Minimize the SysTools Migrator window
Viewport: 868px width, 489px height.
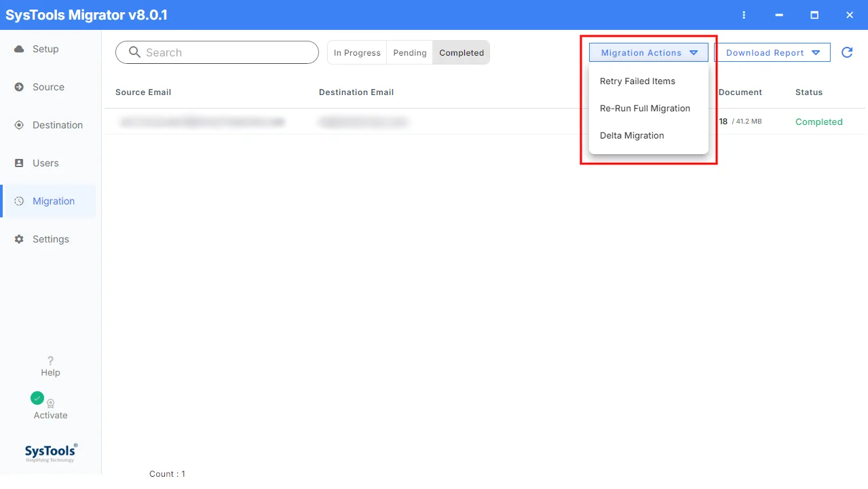click(780, 15)
